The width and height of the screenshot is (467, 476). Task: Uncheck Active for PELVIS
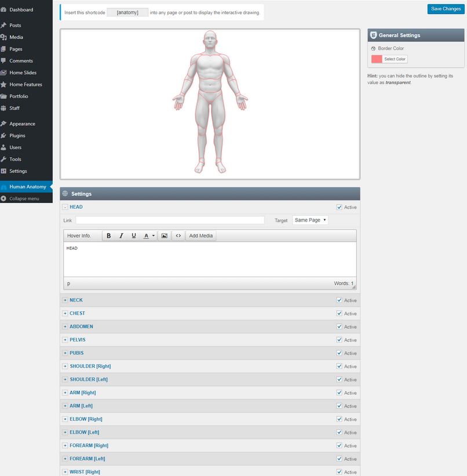point(340,340)
